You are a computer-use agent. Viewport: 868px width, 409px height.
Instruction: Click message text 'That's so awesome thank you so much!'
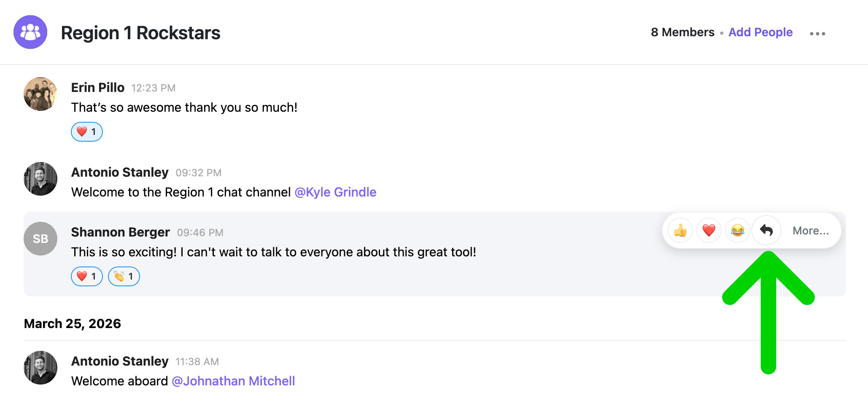pos(184,107)
